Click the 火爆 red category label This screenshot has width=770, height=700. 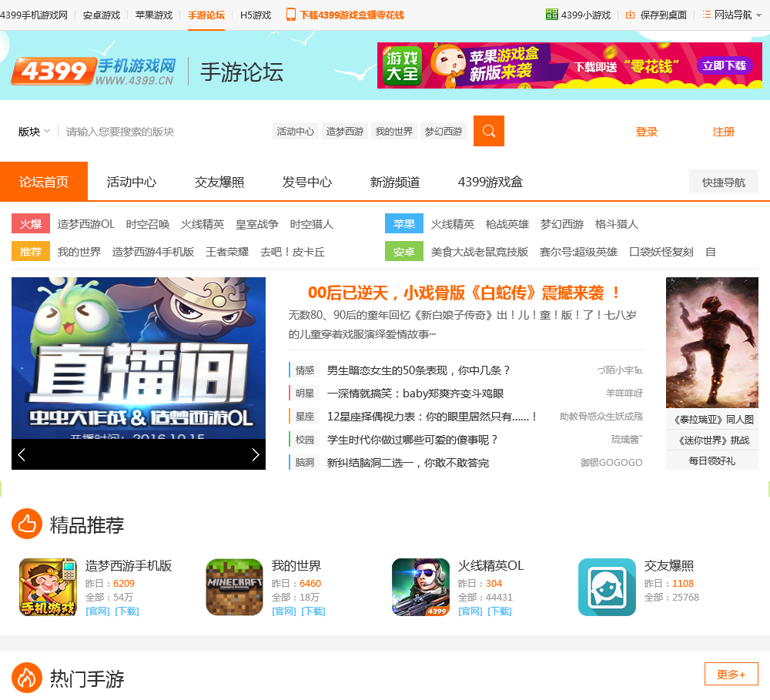click(x=31, y=223)
